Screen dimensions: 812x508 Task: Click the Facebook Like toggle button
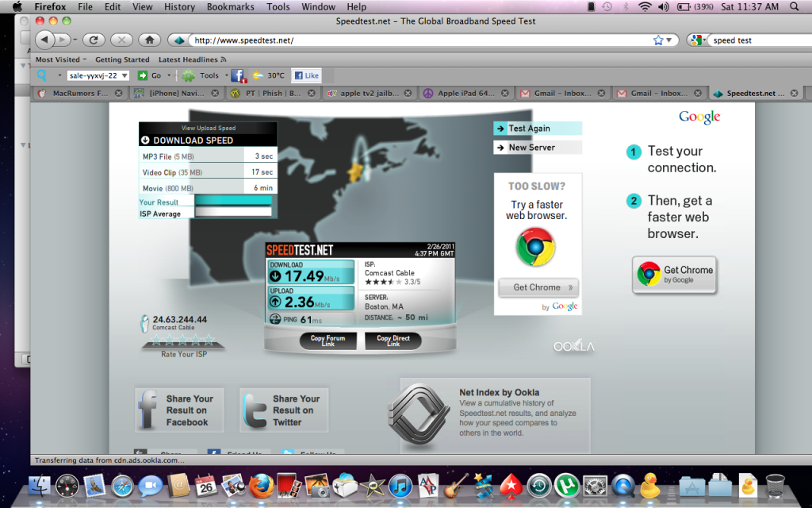307,75
